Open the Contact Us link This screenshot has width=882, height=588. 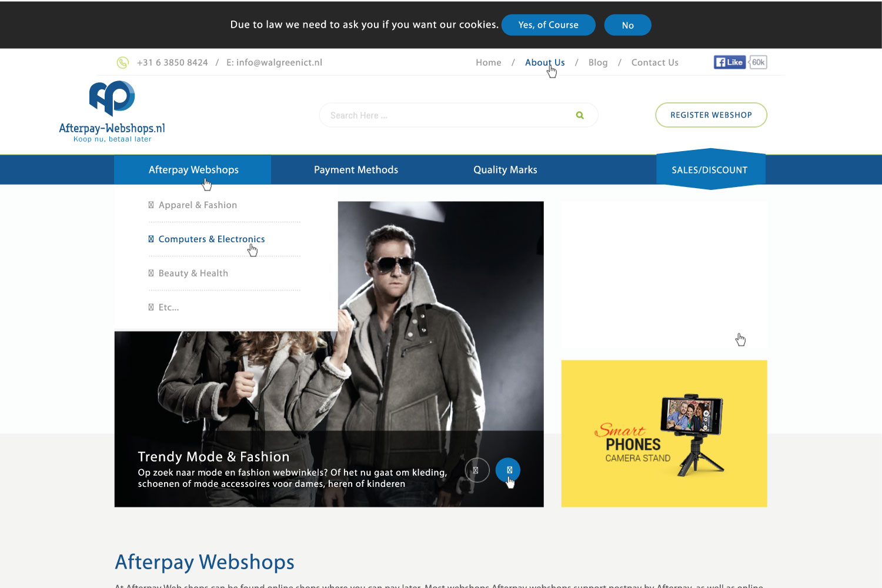click(655, 62)
